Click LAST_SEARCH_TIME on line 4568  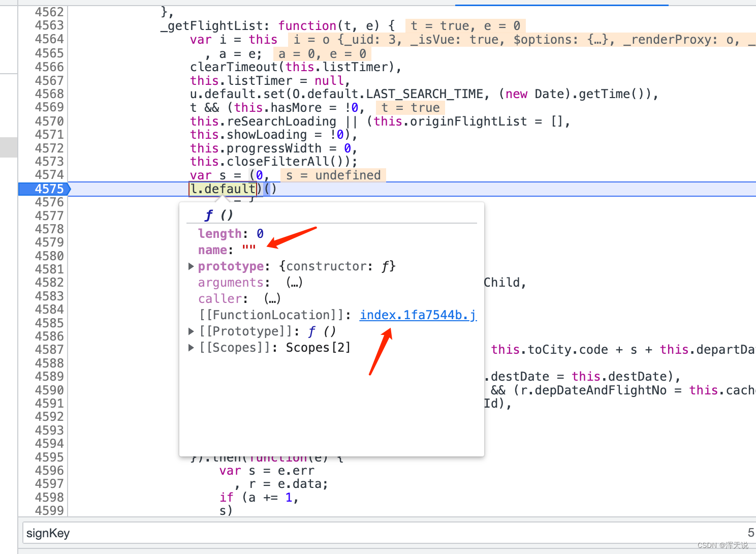pos(425,94)
